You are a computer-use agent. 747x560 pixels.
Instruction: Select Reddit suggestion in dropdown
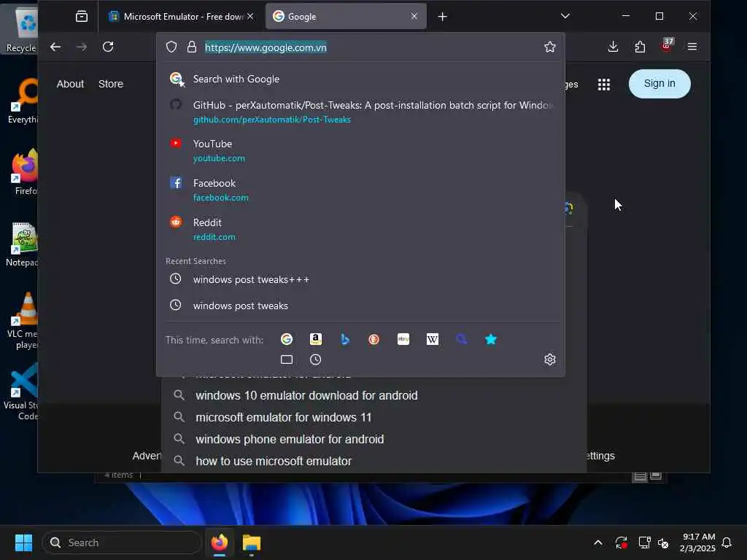(x=360, y=229)
